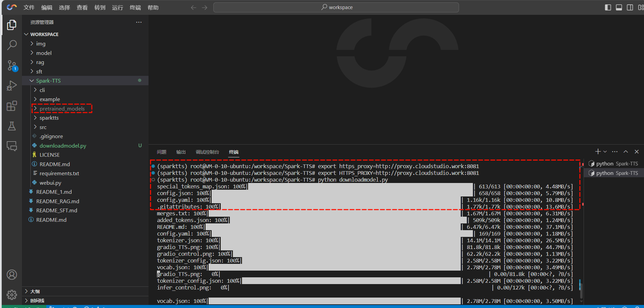Open downloadmodel.py file
The image size is (644, 308).
click(x=85, y=146)
